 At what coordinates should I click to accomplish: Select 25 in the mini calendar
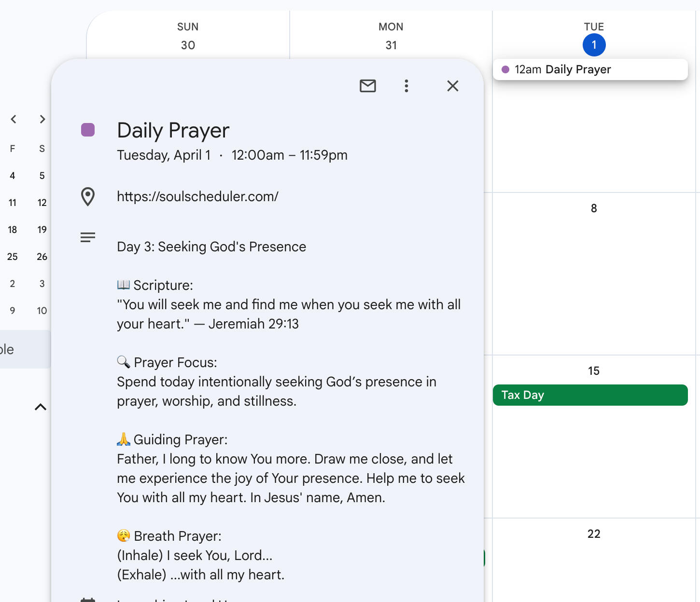[13, 257]
